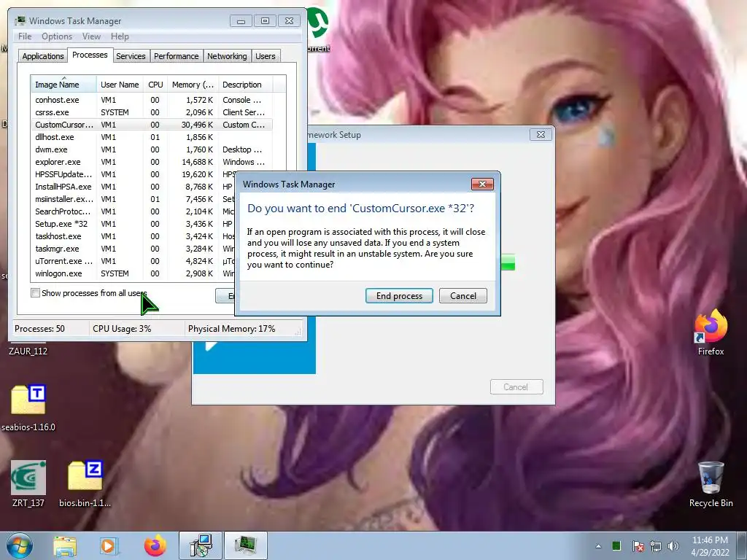Confirm End process in the dialog
The image size is (747, 560).
pyautogui.click(x=399, y=296)
